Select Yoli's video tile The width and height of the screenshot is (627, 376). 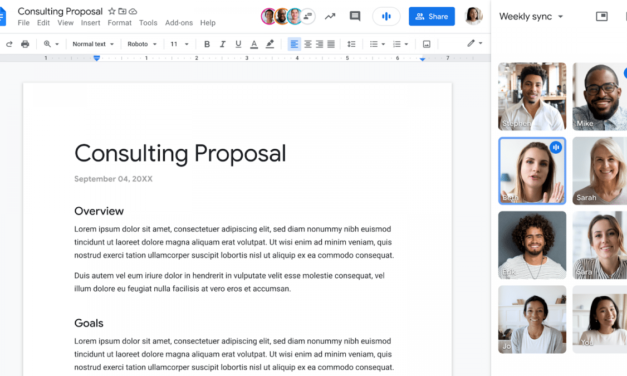(x=599, y=319)
